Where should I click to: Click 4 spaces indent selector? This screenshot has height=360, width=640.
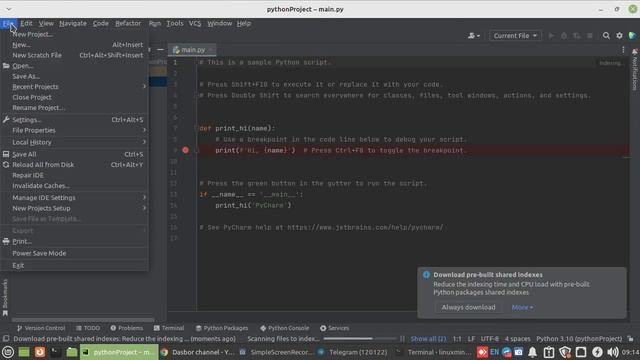click(517, 339)
